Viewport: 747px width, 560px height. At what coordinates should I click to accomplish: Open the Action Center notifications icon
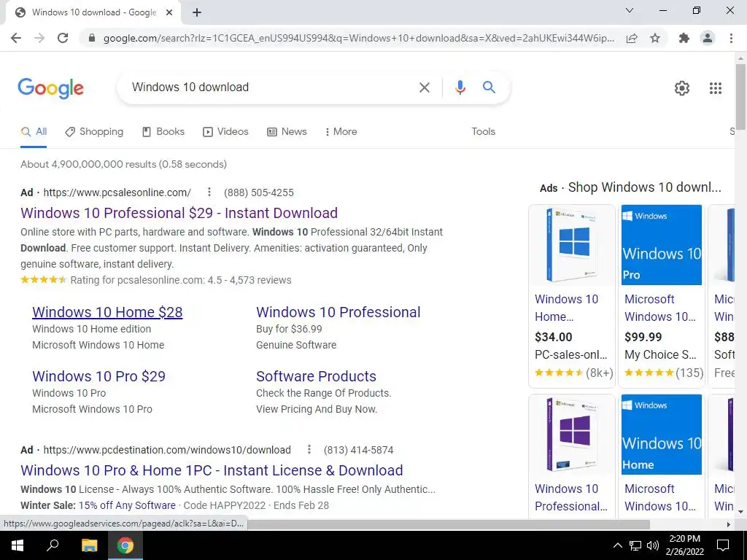(723, 545)
